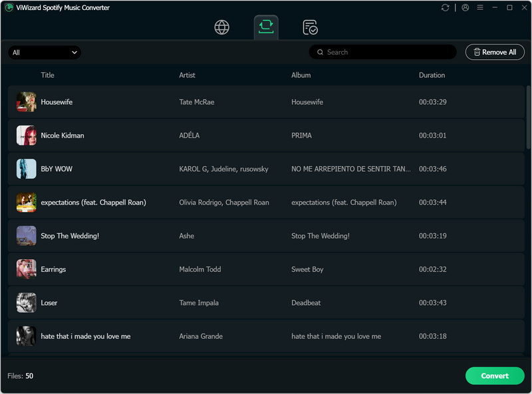Viewport: 532px width, 394px height.
Task: Click the Earrings cover thumbnail
Action: point(27,269)
